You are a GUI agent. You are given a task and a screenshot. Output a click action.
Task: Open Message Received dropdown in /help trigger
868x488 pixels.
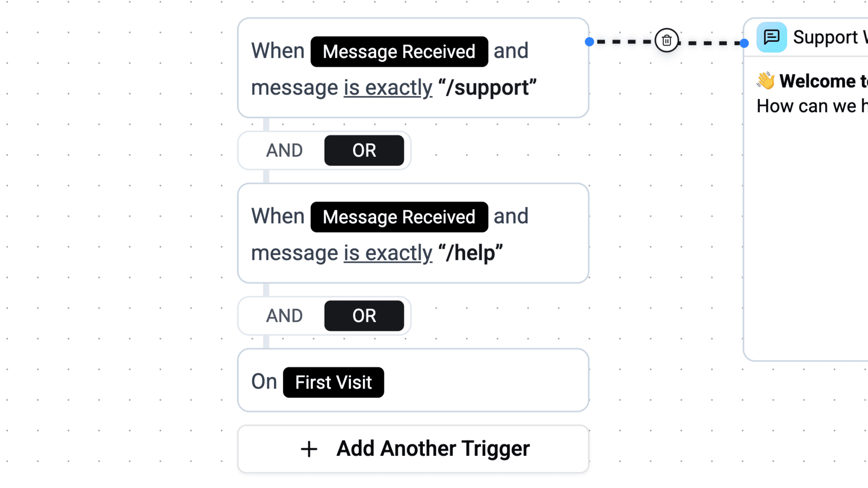coord(399,217)
